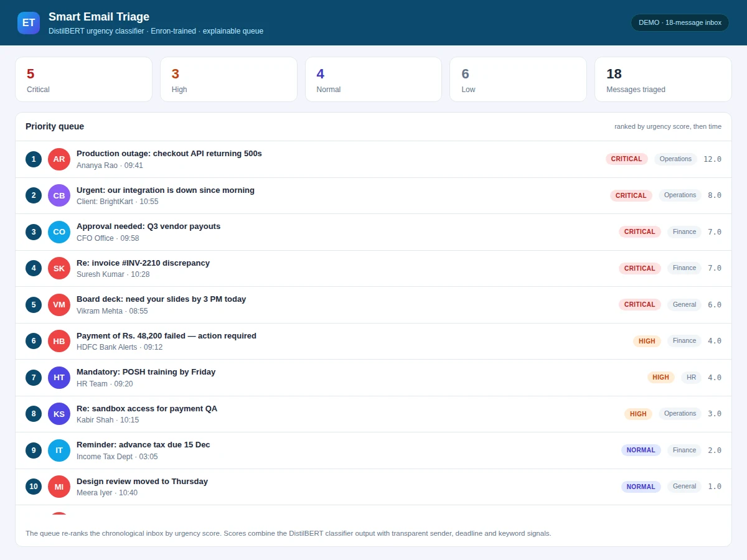Open the Critical count card
Viewport: 747px width, 560px height.
pos(84,80)
